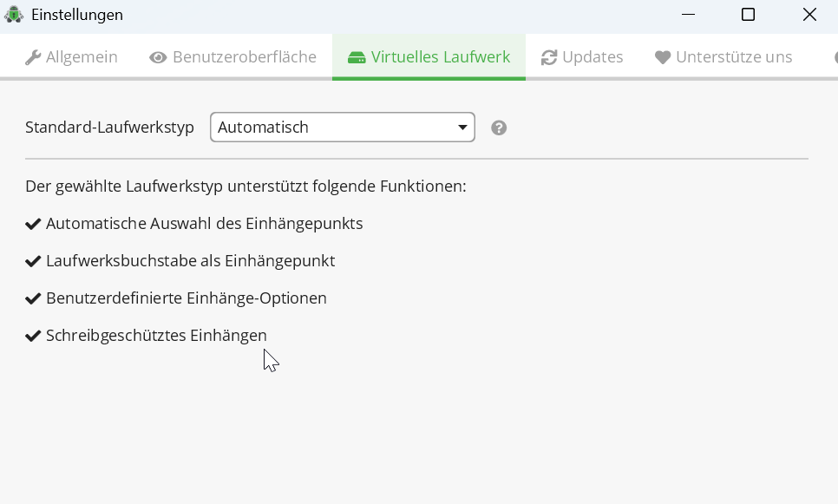Click the heart icon beside Unterstütze uns

(x=663, y=56)
